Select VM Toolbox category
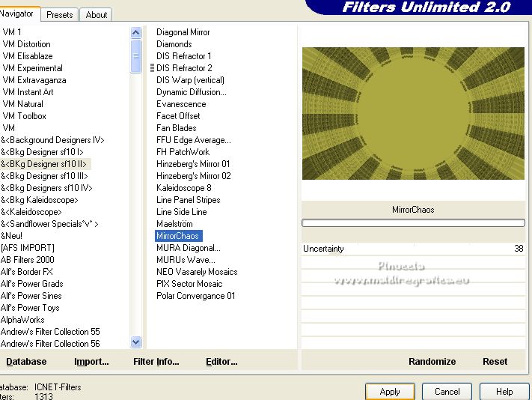 pyautogui.click(x=24, y=116)
